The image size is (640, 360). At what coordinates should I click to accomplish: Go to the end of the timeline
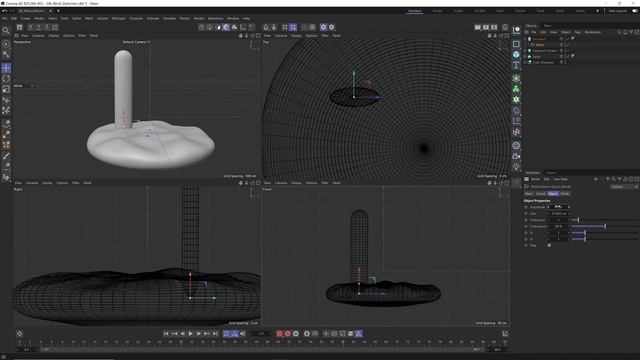(x=215, y=334)
